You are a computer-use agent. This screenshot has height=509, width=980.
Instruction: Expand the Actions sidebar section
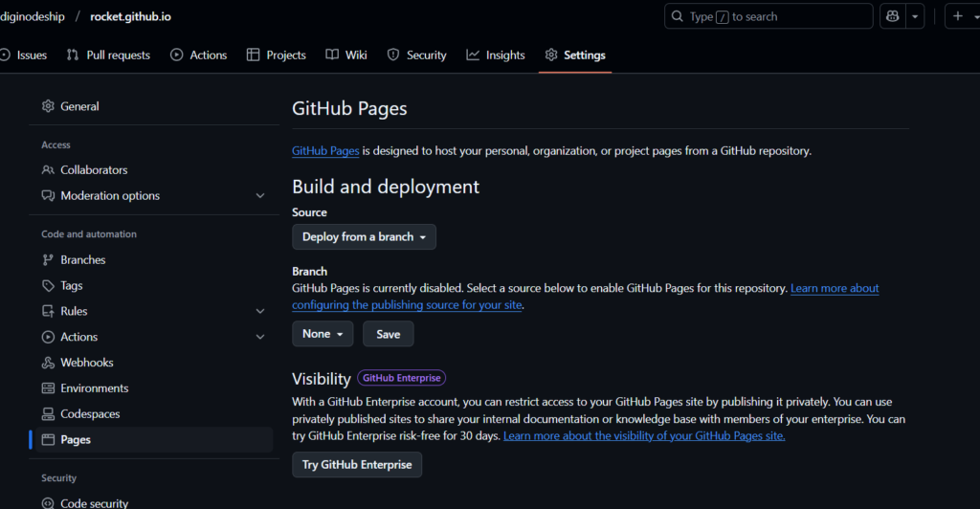pyautogui.click(x=260, y=337)
